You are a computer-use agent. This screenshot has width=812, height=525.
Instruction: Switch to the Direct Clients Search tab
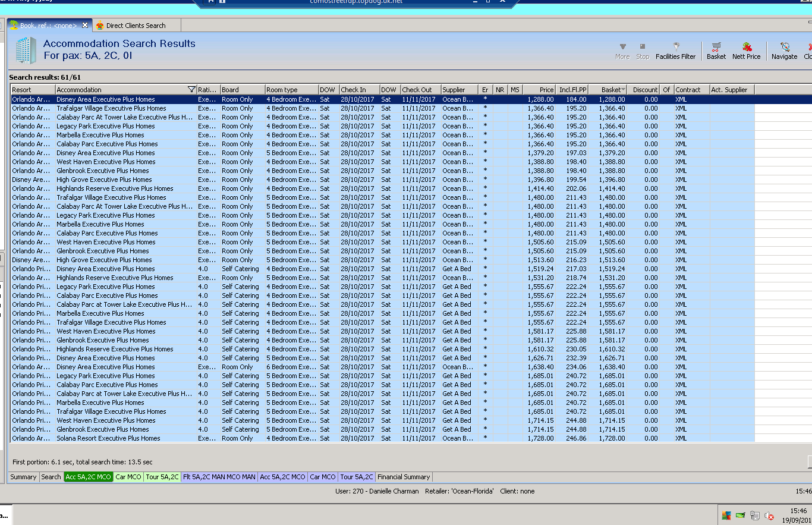[x=136, y=26]
